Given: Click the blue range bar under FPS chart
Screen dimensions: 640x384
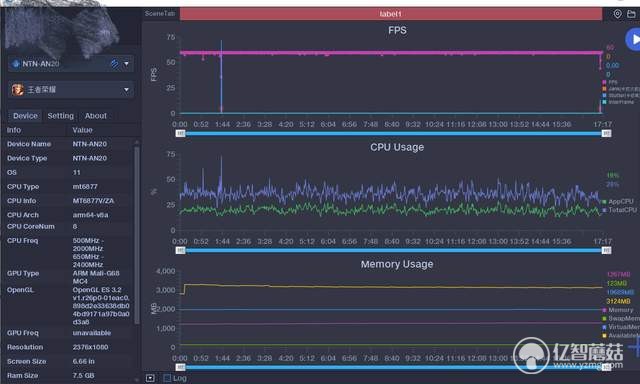Looking at the screenshot, I should click(x=393, y=133).
